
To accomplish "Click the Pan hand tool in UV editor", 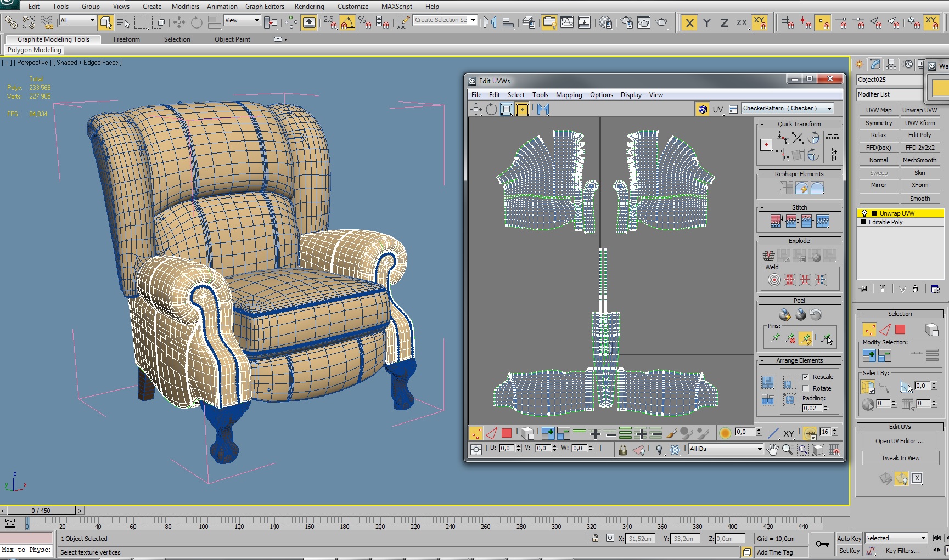I will 772,450.
